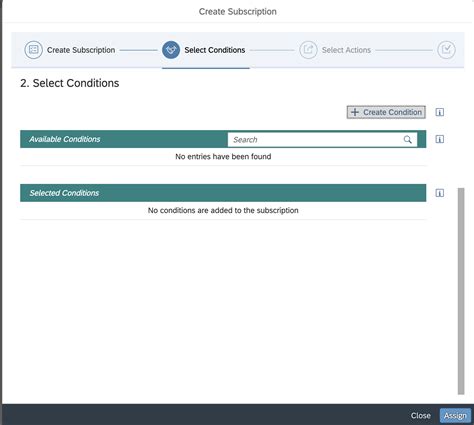This screenshot has height=425, width=474.
Task: Click Close in the footer bar
Action: click(x=421, y=416)
